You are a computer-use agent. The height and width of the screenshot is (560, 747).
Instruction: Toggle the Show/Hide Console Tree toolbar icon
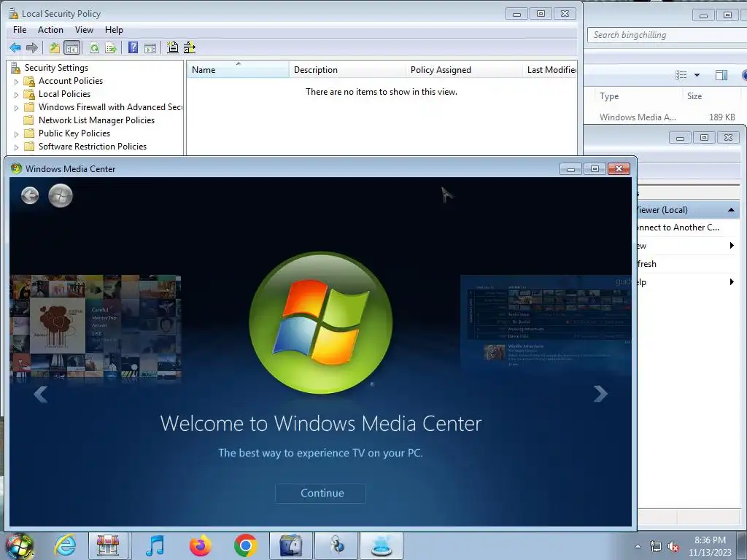coord(72,47)
